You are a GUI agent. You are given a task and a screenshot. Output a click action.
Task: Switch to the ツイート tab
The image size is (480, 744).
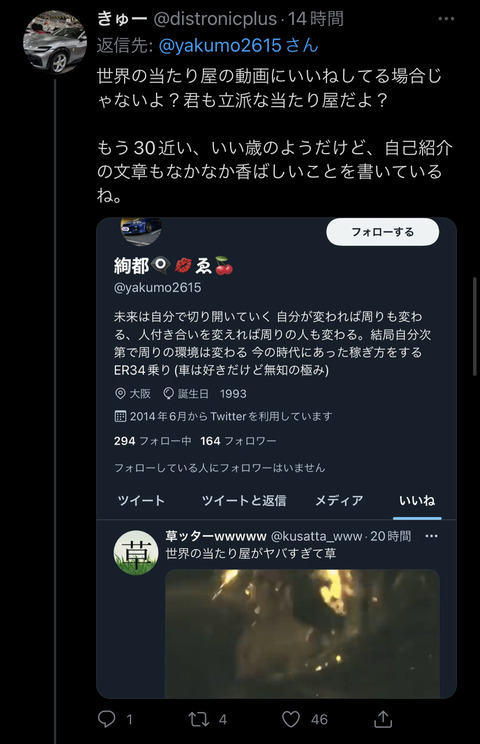[x=141, y=501]
